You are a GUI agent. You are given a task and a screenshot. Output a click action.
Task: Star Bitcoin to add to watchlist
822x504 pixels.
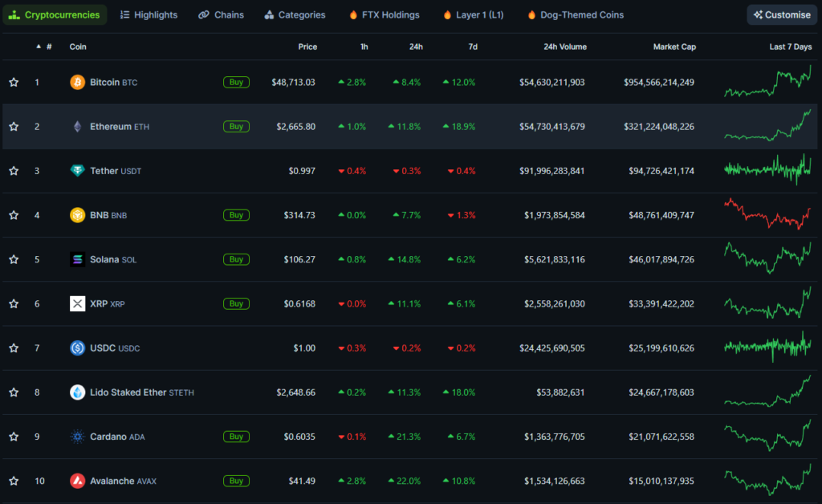[14, 82]
